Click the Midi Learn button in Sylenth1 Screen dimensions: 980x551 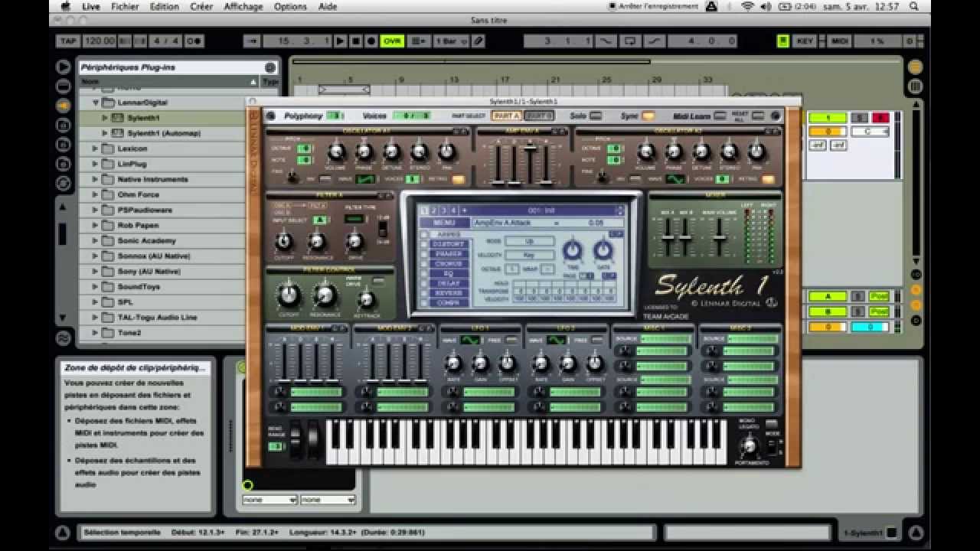click(x=720, y=116)
